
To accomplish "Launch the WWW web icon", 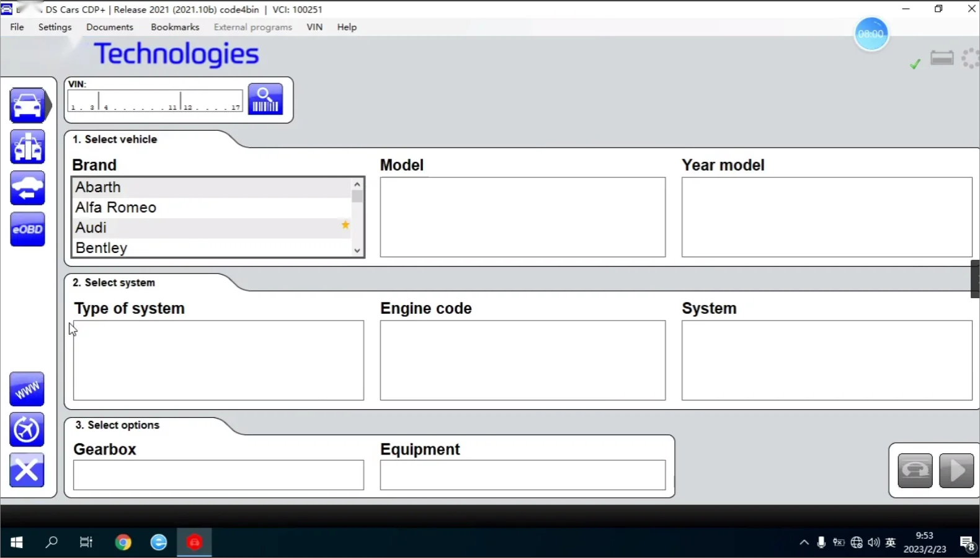I will (x=27, y=389).
